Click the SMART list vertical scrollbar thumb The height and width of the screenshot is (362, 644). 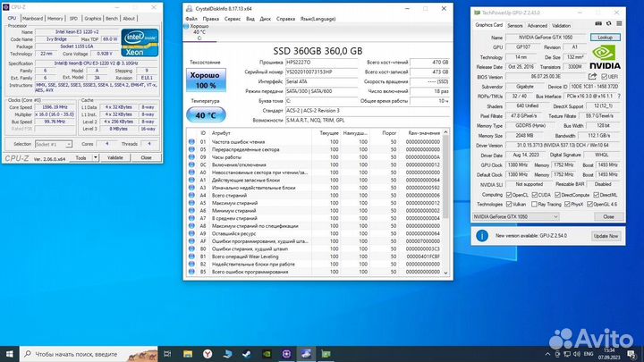(445, 176)
